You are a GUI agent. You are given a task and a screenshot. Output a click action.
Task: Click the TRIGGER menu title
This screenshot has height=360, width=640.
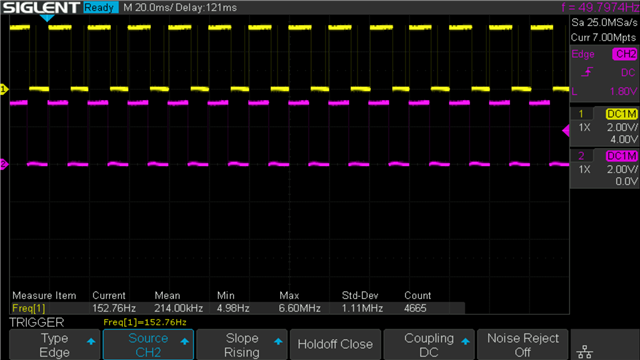[x=37, y=322]
